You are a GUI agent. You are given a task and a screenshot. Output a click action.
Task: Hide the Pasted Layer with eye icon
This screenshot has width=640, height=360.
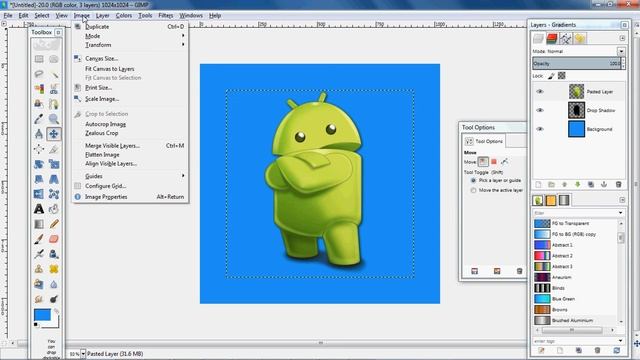[x=540, y=91]
